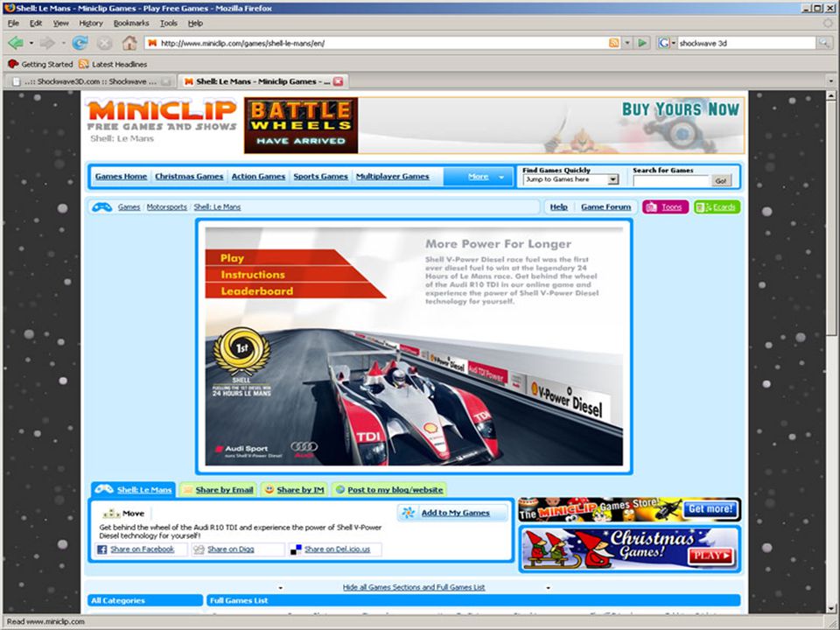Click the Go! search button
840x630 pixels.
tap(721, 181)
